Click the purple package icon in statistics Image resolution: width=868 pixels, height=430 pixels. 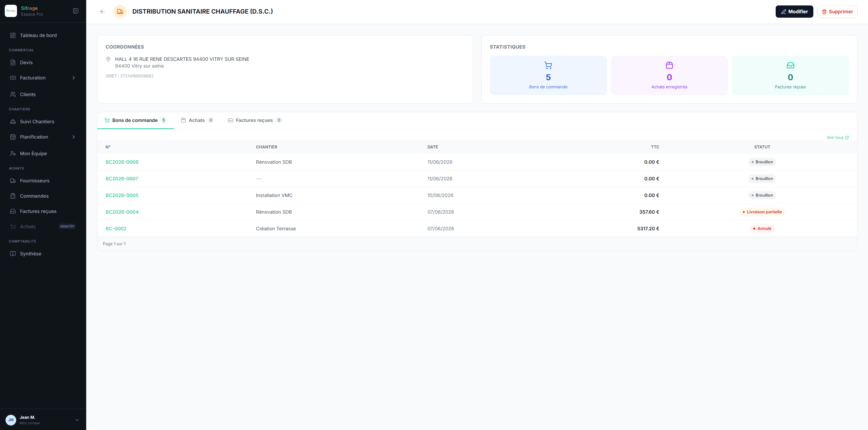[x=669, y=65]
